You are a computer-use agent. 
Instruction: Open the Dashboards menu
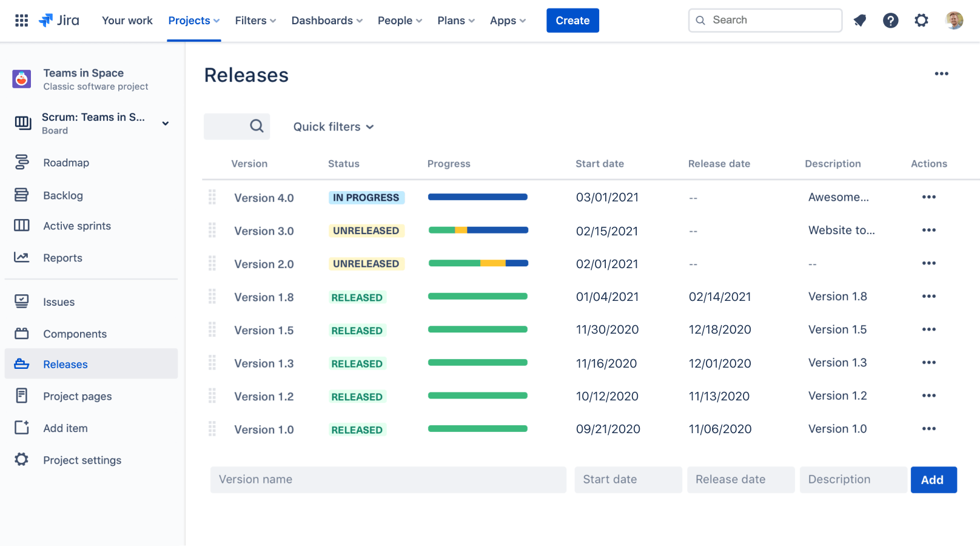pyautogui.click(x=327, y=21)
